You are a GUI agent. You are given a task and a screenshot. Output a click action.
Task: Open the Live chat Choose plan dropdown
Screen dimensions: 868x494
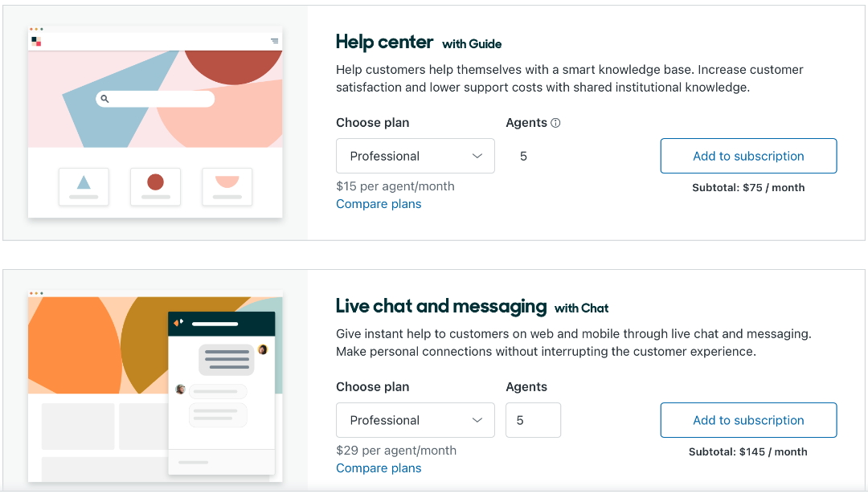click(x=415, y=420)
